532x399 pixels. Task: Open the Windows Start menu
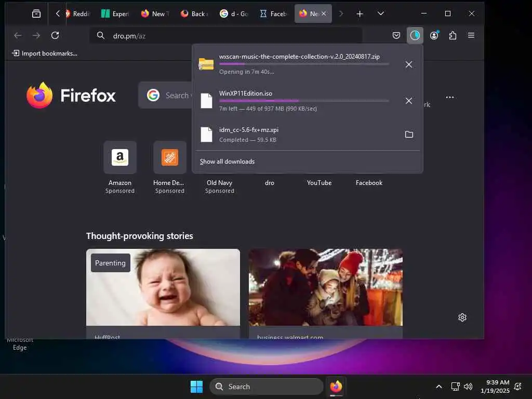pyautogui.click(x=196, y=387)
